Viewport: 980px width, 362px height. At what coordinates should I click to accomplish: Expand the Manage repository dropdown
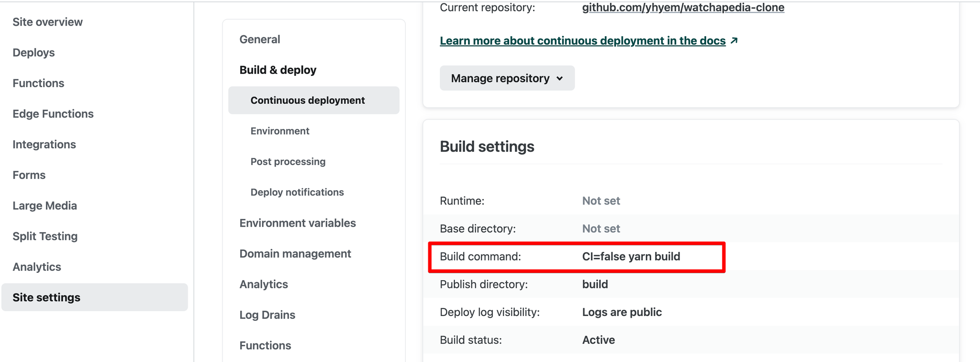507,78
